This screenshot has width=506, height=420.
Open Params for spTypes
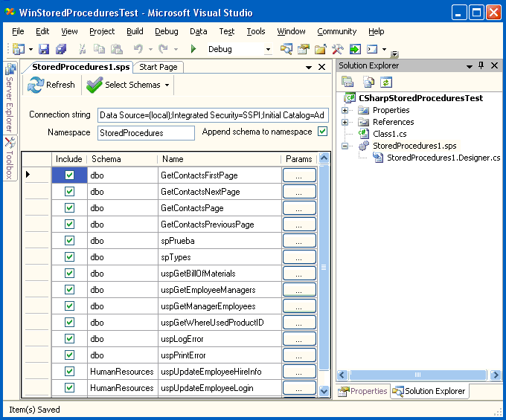pyautogui.click(x=299, y=257)
